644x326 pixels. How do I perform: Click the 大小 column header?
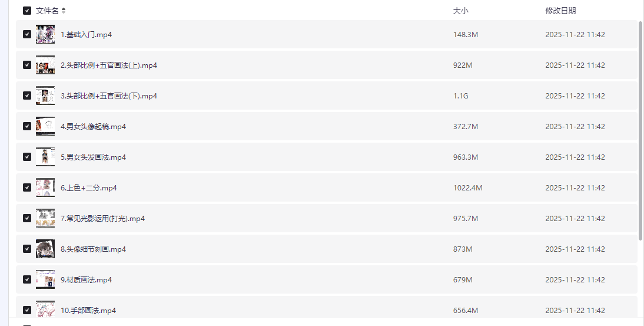click(460, 11)
